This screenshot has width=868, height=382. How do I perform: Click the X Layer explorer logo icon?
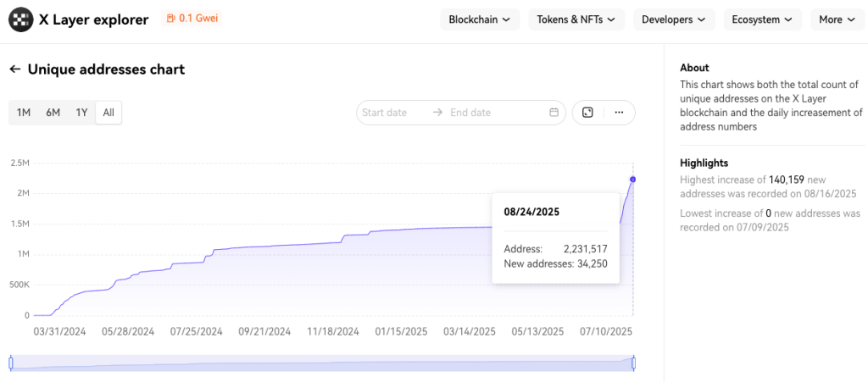click(x=20, y=19)
